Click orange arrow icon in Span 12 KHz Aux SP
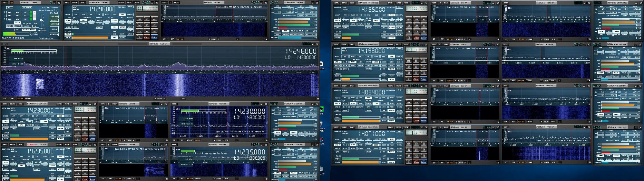The width and height of the screenshot is (644, 181). click(x=237, y=39)
